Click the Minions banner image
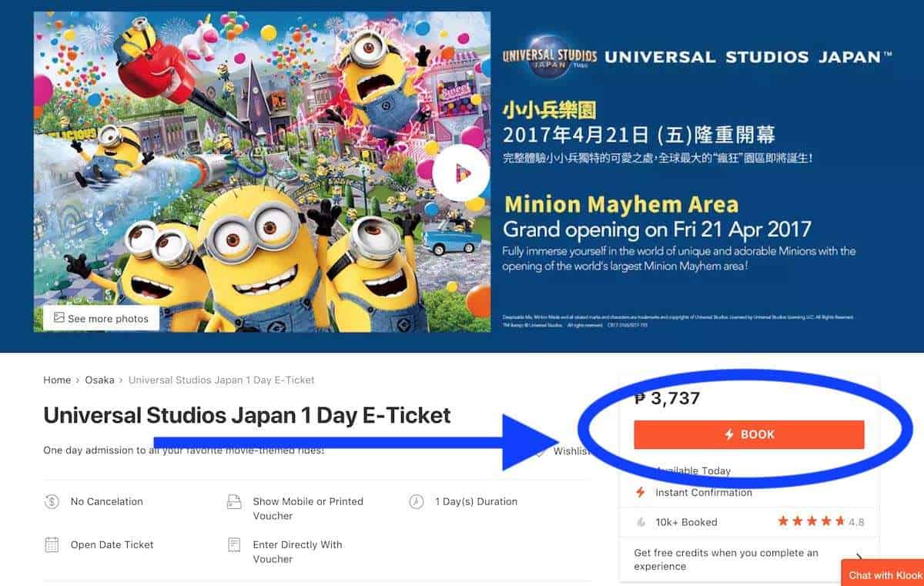This screenshot has width=924, height=586. point(262,172)
